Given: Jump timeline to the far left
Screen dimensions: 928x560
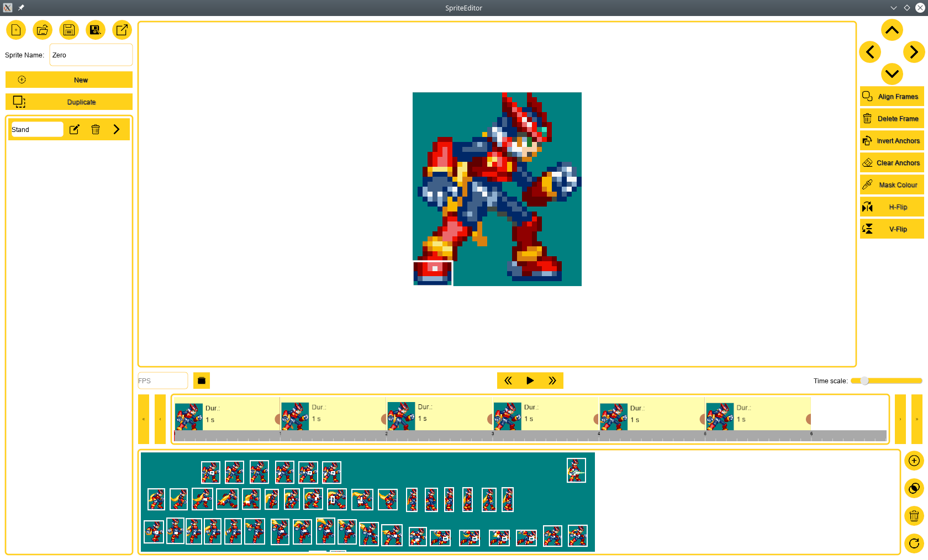Looking at the screenshot, I should pyautogui.click(x=144, y=419).
